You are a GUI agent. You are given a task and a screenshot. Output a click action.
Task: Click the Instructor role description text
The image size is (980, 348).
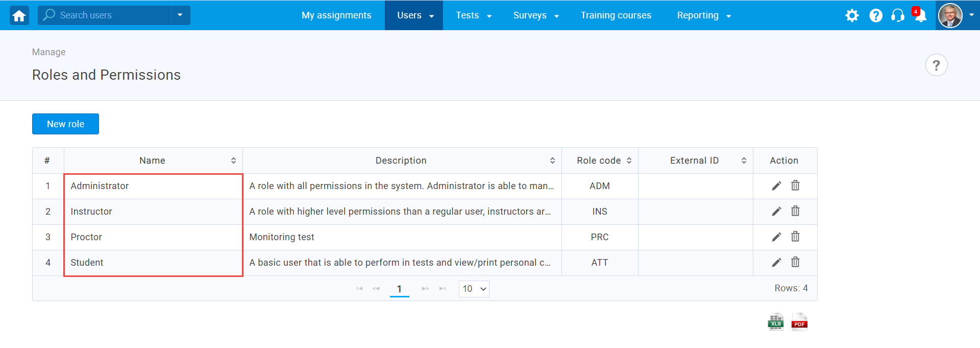[x=400, y=212]
